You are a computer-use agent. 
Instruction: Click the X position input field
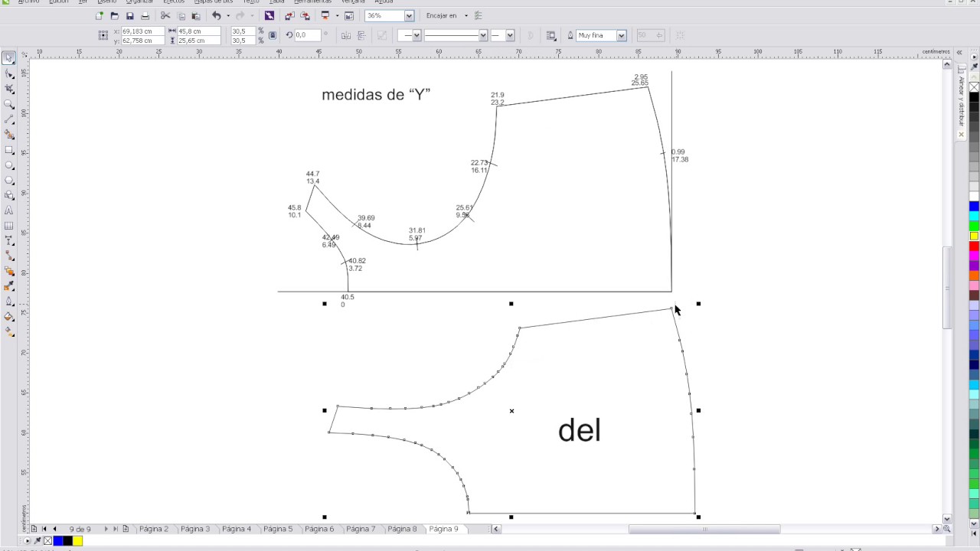point(142,31)
